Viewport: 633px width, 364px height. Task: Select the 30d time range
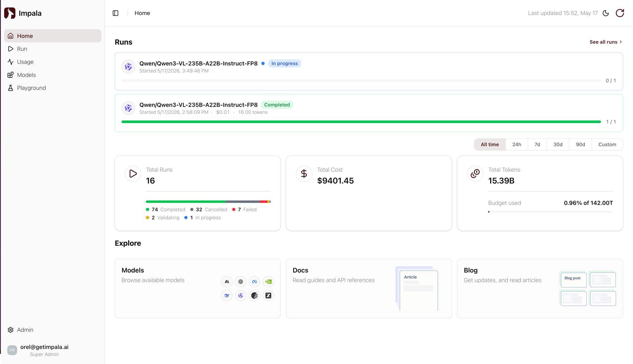click(x=558, y=145)
